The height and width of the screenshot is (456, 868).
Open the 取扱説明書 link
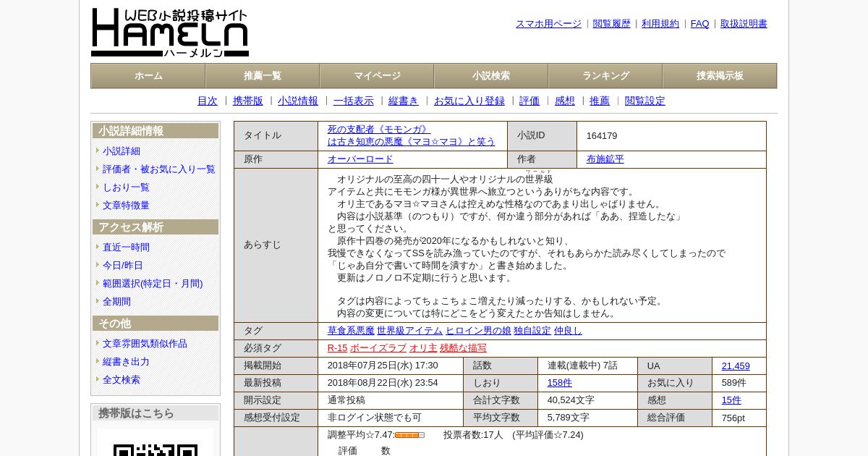point(744,24)
